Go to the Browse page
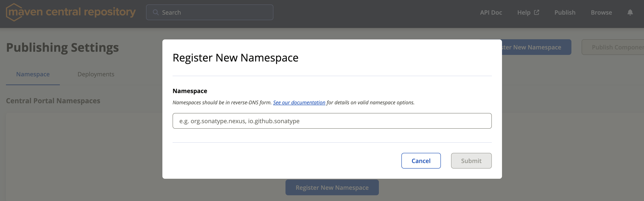 point(601,12)
